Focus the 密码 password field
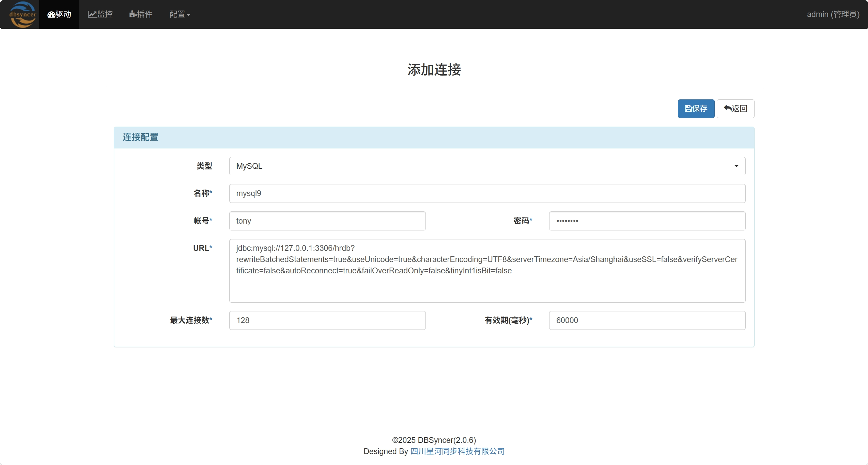 pos(647,221)
